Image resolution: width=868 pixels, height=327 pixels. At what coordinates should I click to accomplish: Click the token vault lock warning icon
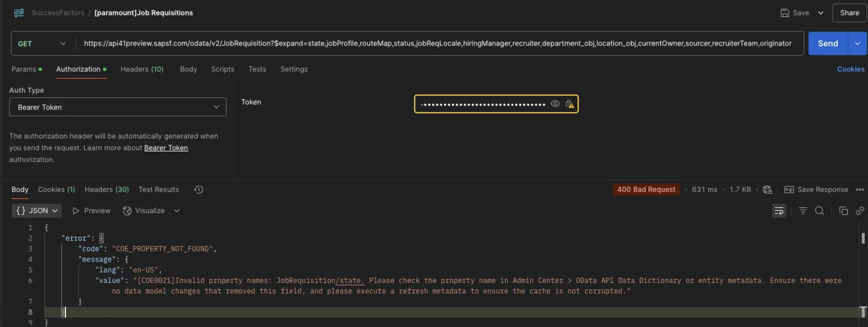coord(570,104)
